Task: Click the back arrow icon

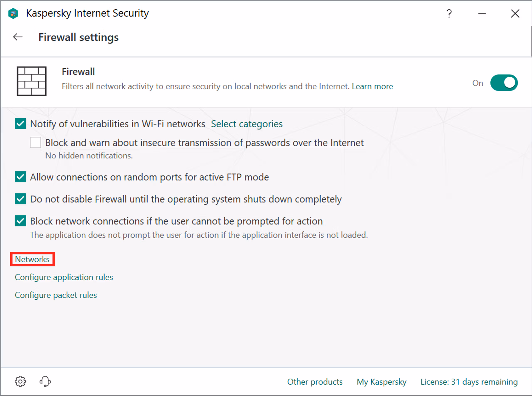Action: point(18,37)
